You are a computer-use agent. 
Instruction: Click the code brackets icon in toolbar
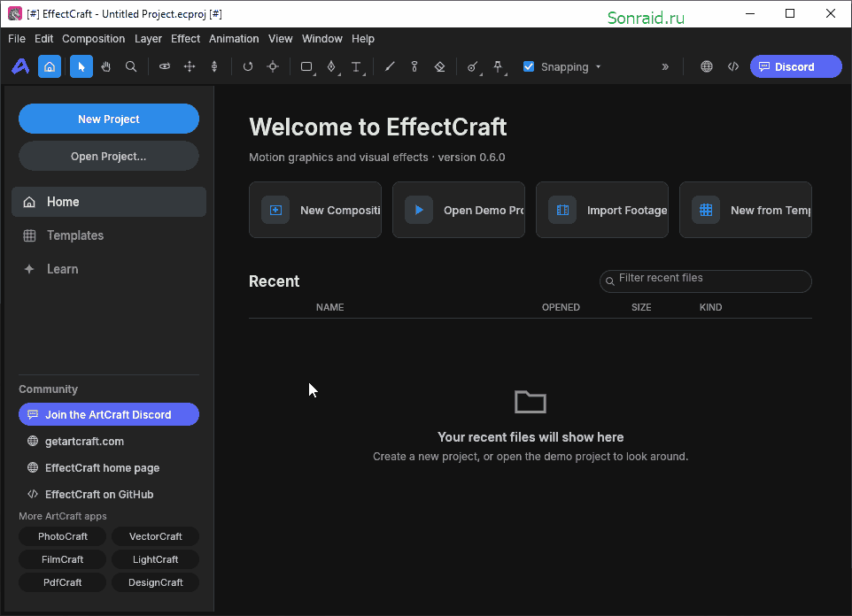point(733,66)
